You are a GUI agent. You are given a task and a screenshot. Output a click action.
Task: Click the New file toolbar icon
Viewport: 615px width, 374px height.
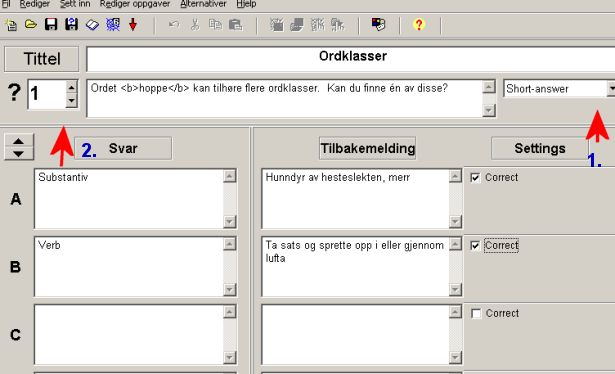click(x=11, y=25)
